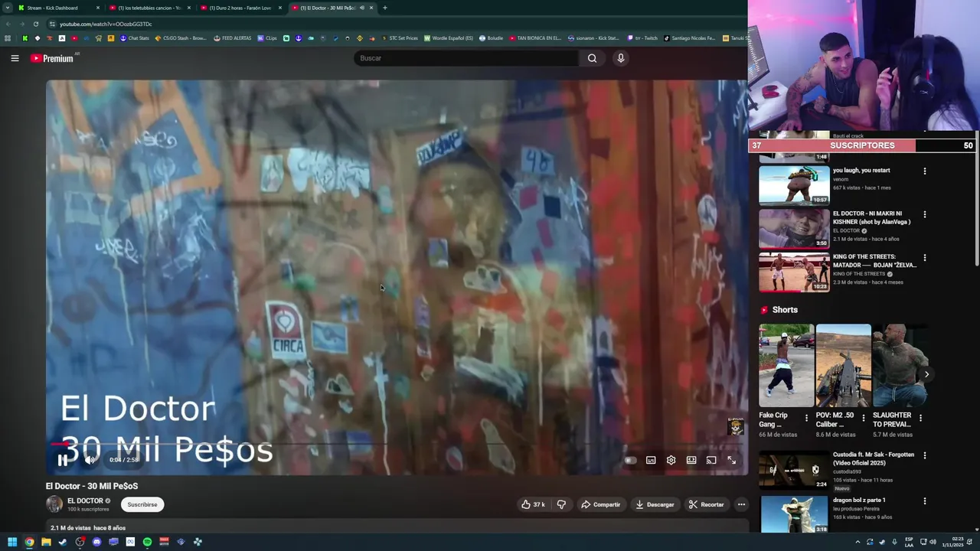This screenshot has height=551, width=980.
Task: Open options for Fake Crip Gang short
Action: coord(806,418)
